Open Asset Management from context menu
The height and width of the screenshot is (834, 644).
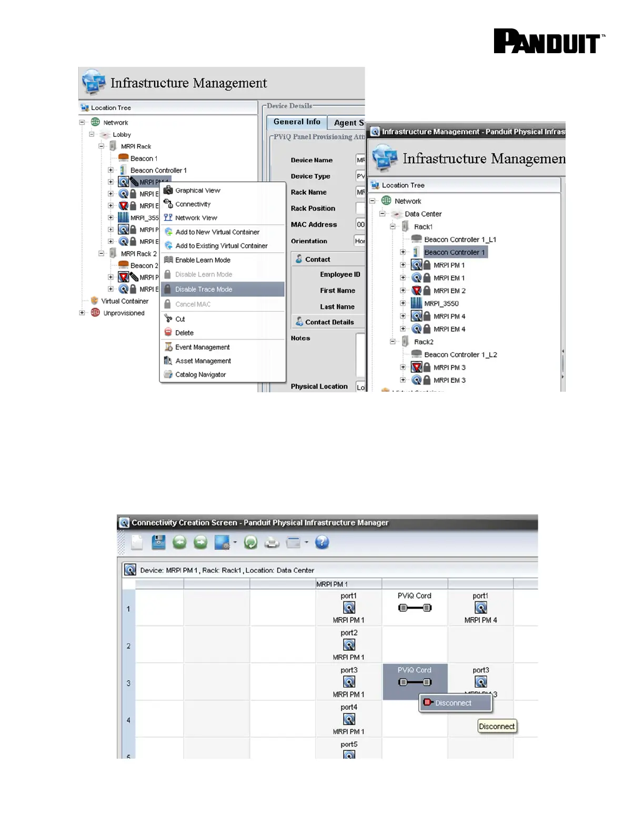[203, 361]
